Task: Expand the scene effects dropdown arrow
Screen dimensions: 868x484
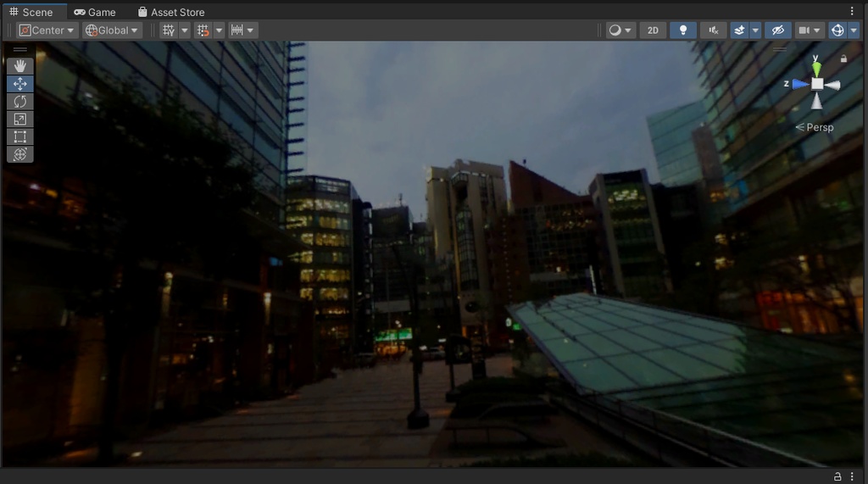Action: pyautogui.click(x=755, y=31)
